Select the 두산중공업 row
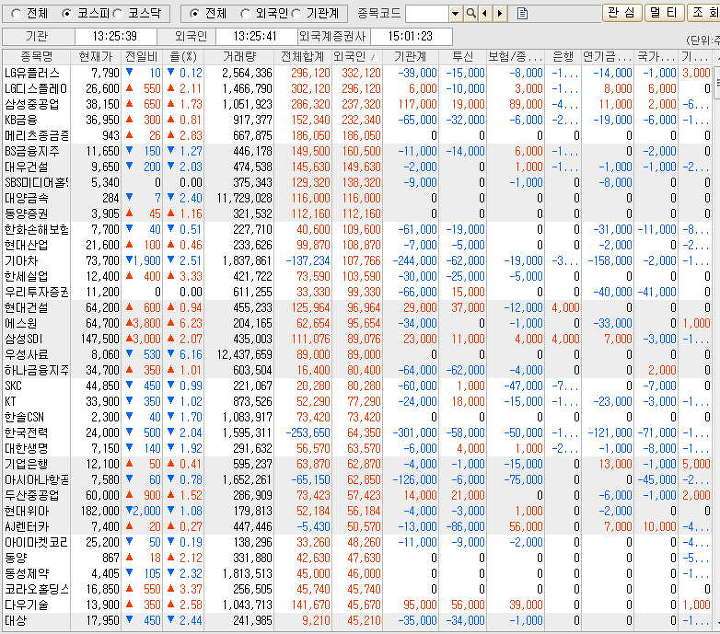Image resolution: width=720 pixels, height=634 pixels. [358, 495]
